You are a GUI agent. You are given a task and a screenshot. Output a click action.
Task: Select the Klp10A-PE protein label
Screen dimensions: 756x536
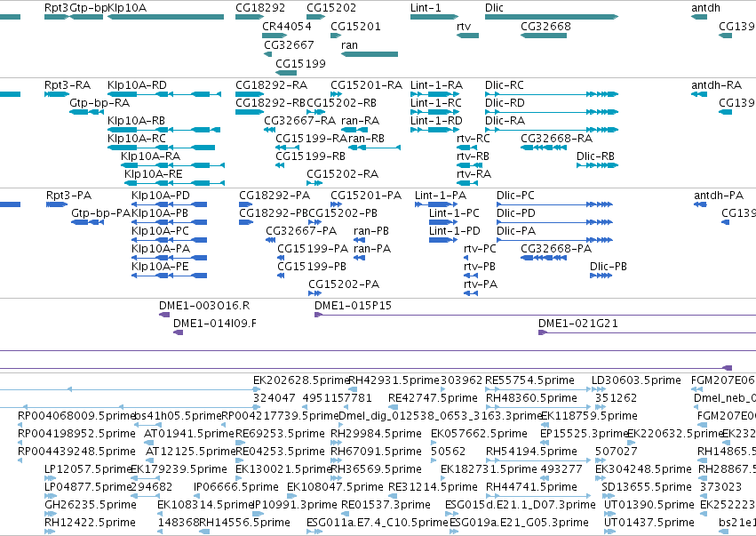160,267
